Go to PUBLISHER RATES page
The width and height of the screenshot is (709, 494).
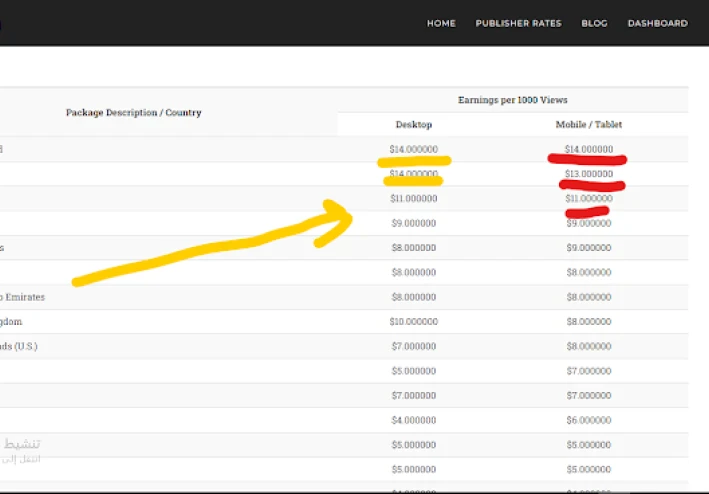click(x=518, y=24)
